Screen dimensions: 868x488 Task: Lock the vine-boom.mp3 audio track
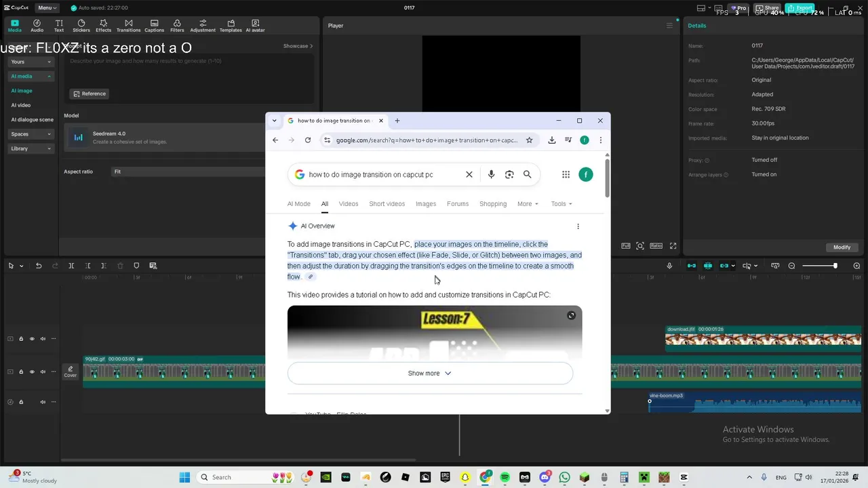tap(21, 402)
